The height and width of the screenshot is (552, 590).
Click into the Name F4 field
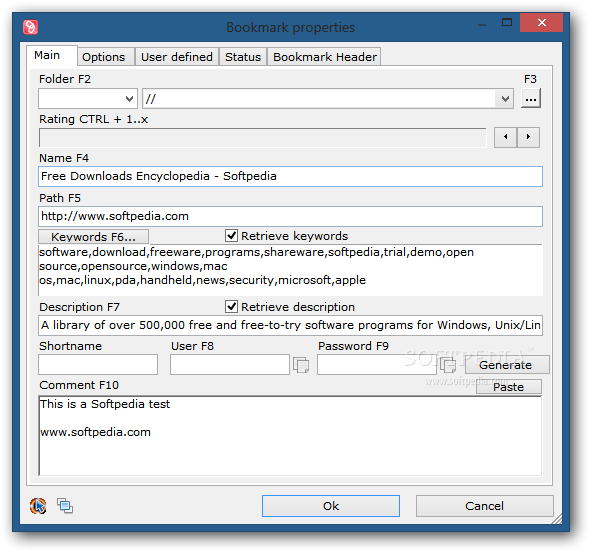point(290,176)
